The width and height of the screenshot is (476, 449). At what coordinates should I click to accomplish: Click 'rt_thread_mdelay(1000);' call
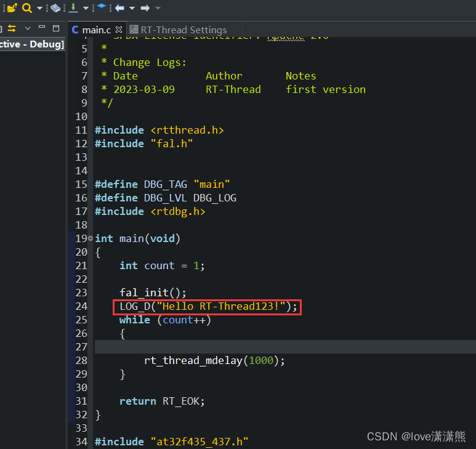214,360
